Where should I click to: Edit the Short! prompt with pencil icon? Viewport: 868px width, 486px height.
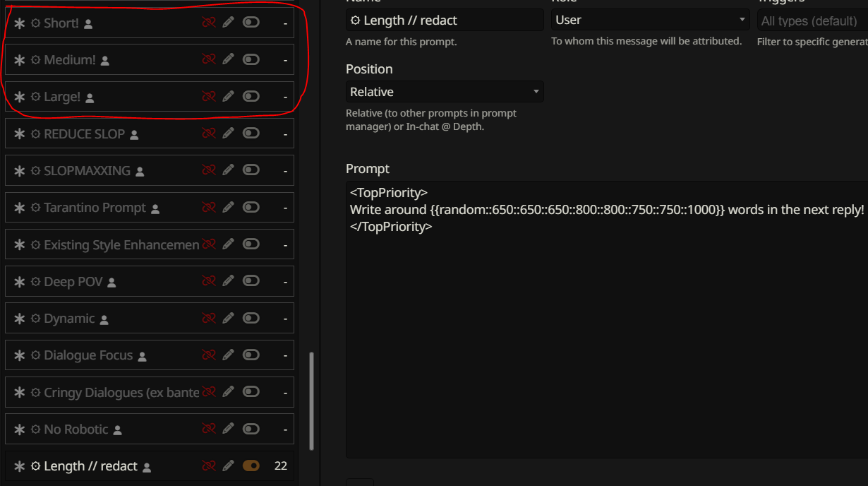228,23
